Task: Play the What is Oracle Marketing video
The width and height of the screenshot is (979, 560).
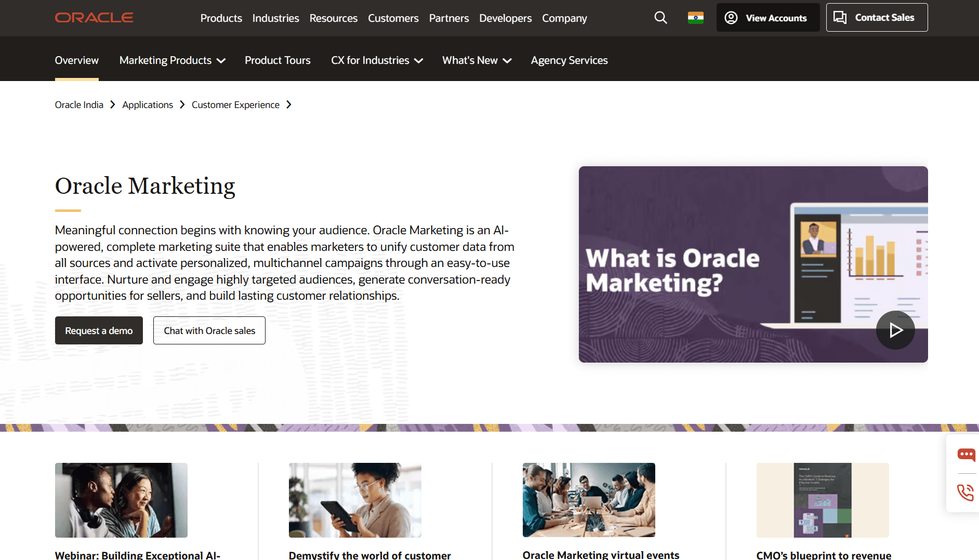Action: [x=895, y=330]
